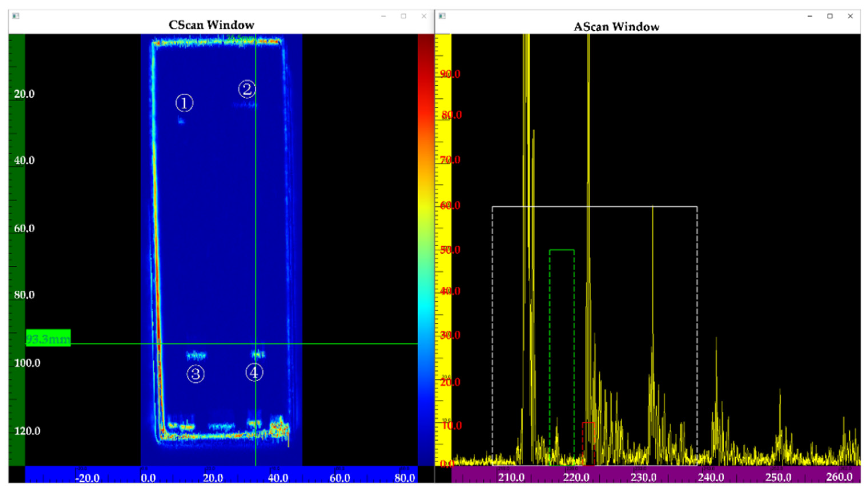Click the 260.0 time axis label
The height and width of the screenshot is (492, 868).
point(839,477)
